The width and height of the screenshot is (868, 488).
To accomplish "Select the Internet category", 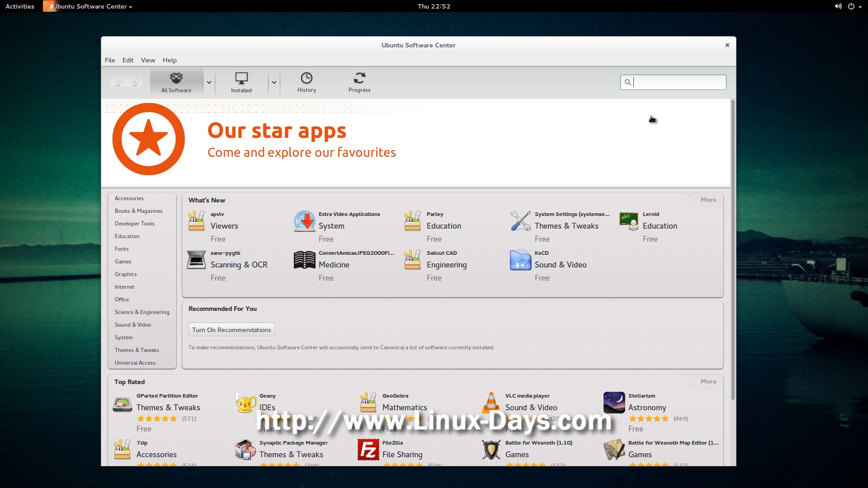I will [x=125, y=287].
